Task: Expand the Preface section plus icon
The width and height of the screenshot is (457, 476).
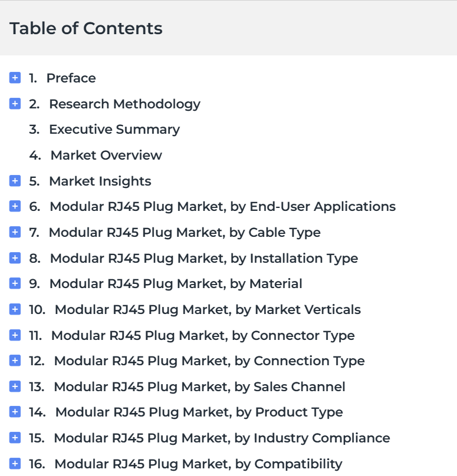Action: coord(15,78)
